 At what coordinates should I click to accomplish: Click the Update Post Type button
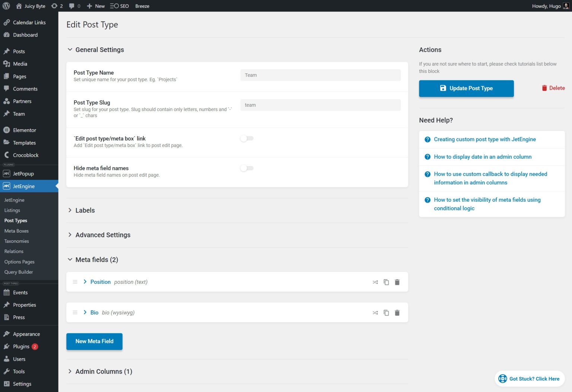tap(466, 88)
